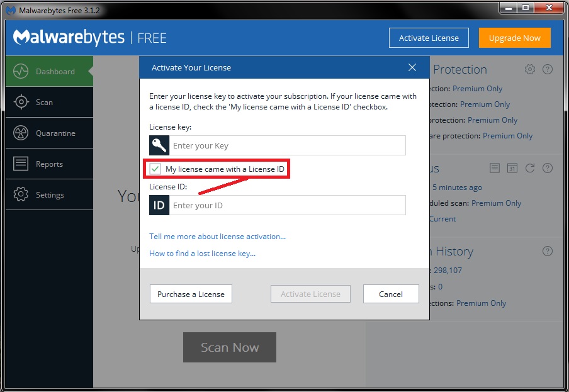
Task: Click the Dashboard heartbeat icon in sidebar
Action: tap(21, 72)
